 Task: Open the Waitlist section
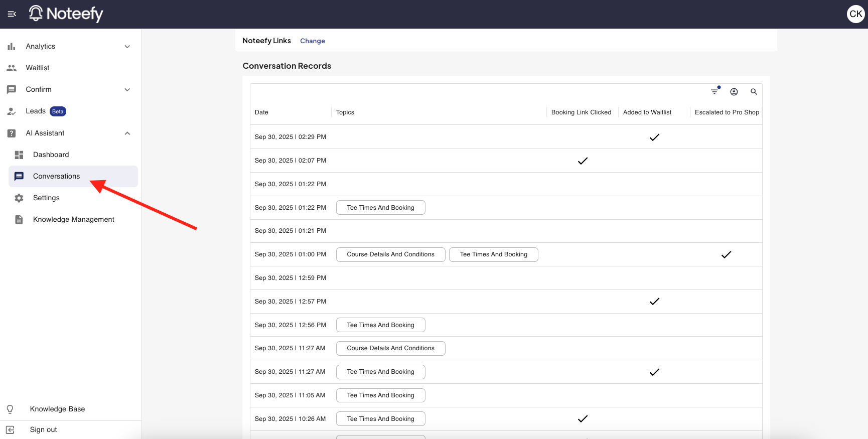(38, 68)
